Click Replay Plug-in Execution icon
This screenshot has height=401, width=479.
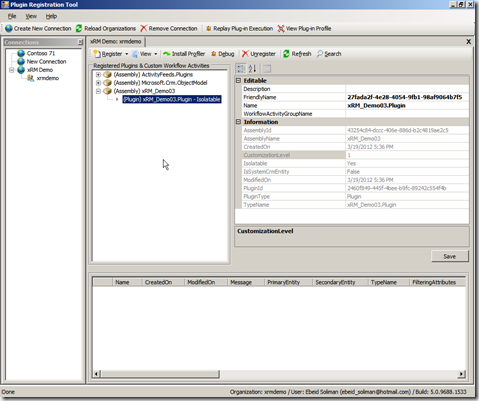pos(208,29)
